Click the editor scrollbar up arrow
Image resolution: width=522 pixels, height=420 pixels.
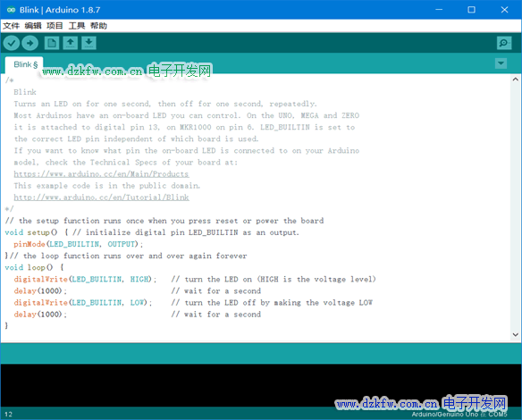pos(516,80)
